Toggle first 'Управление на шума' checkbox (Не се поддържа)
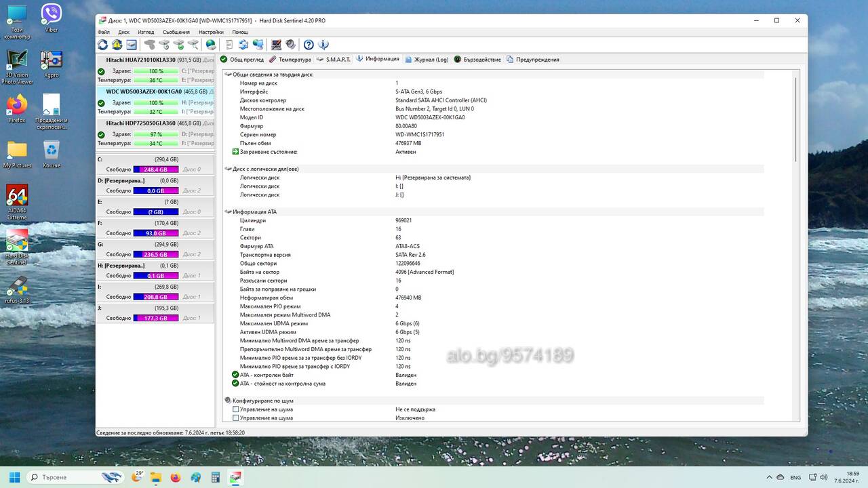Screen dimensions: 868x488 (x=236, y=409)
